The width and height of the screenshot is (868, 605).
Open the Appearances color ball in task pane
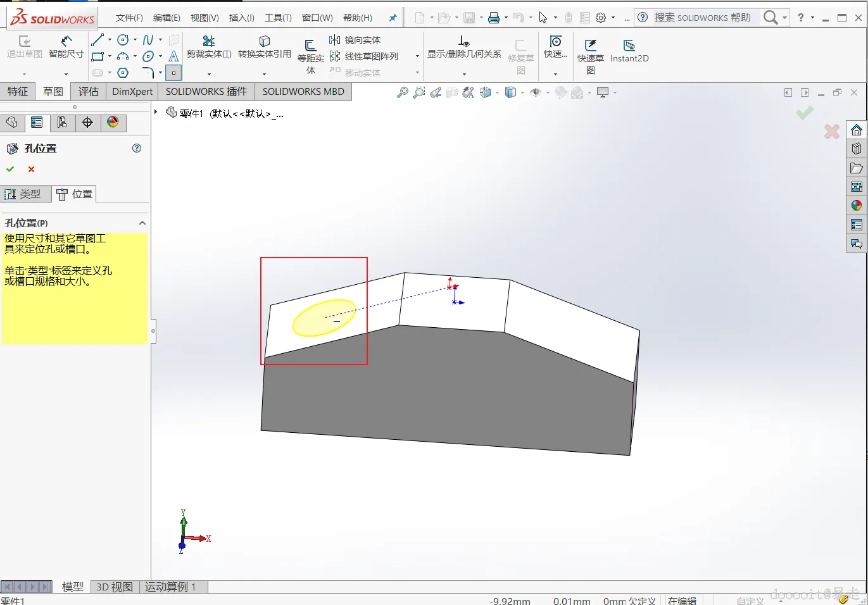pyautogui.click(x=857, y=206)
